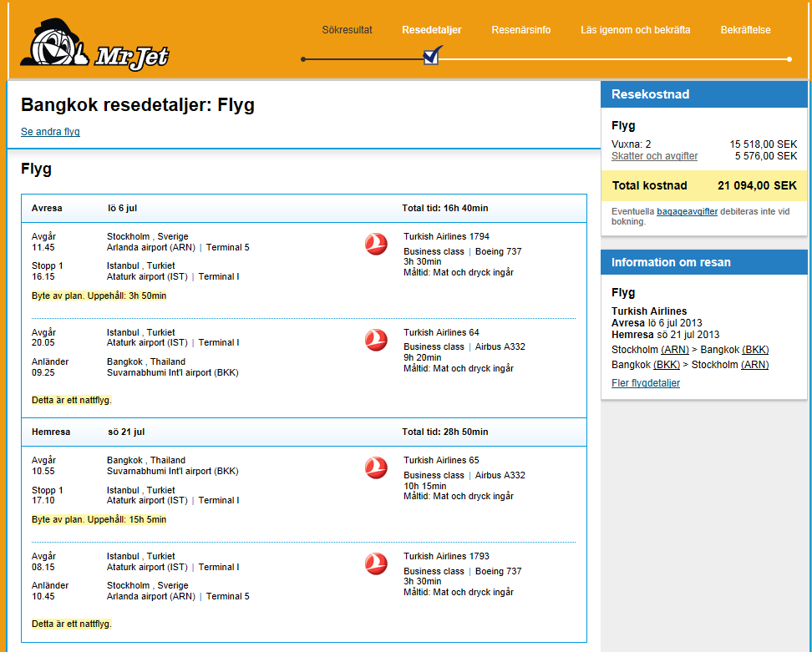The width and height of the screenshot is (812, 652).
Task: Click the progress bar end point
Action: [x=789, y=59]
